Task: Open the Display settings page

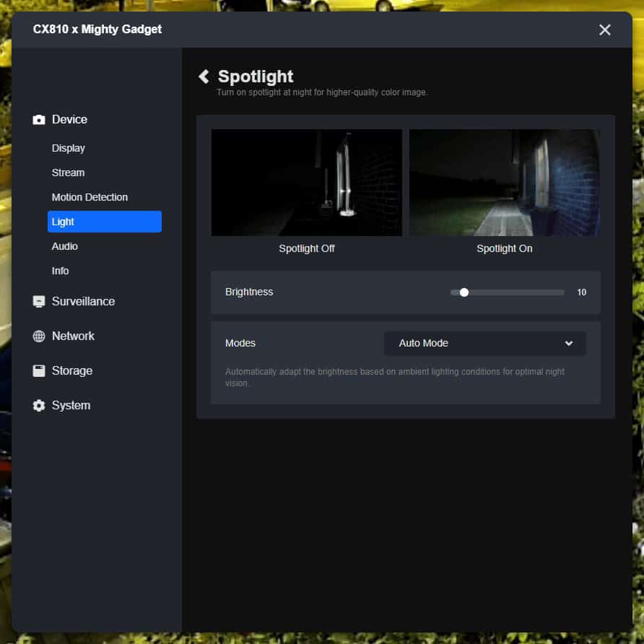Action: click(69, 148)
